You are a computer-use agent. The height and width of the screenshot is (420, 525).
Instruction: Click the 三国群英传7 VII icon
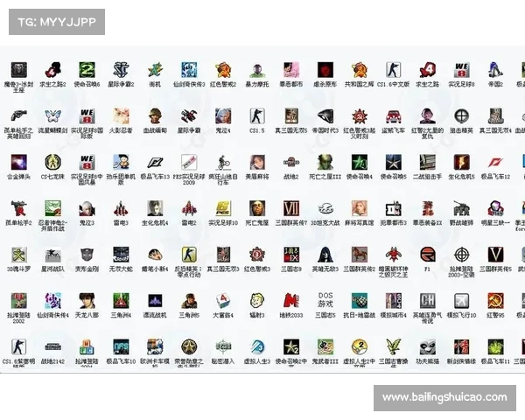click(291, 208)
